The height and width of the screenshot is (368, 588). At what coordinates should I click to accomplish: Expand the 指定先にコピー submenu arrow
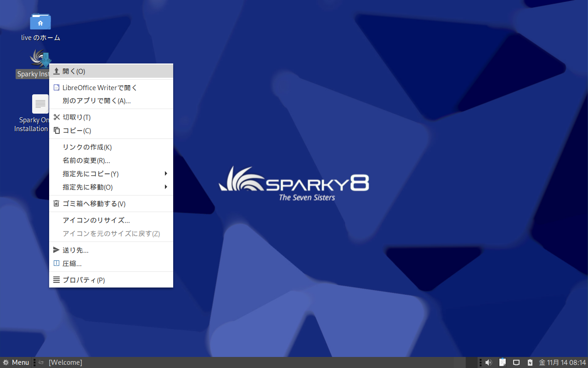coord(166,174)
